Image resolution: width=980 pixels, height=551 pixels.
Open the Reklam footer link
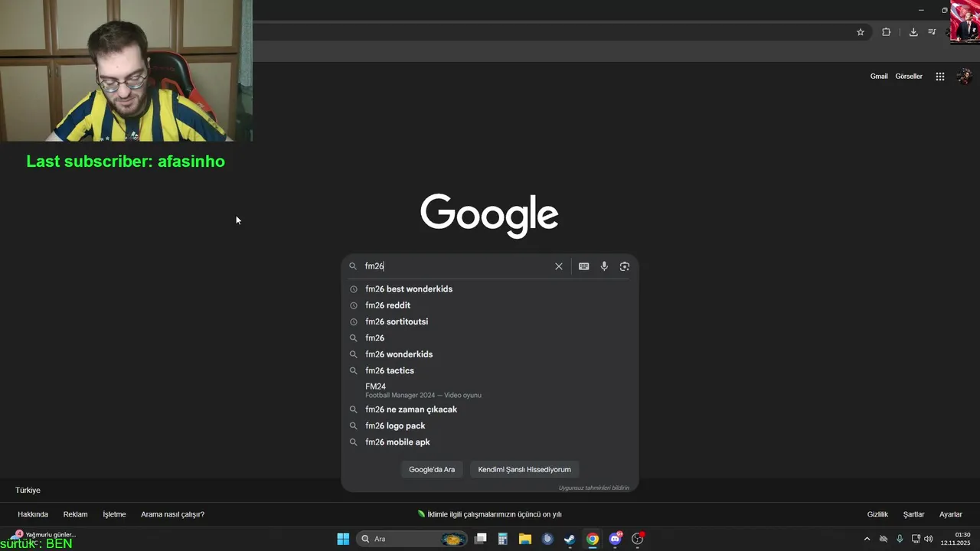pos(75,514)
